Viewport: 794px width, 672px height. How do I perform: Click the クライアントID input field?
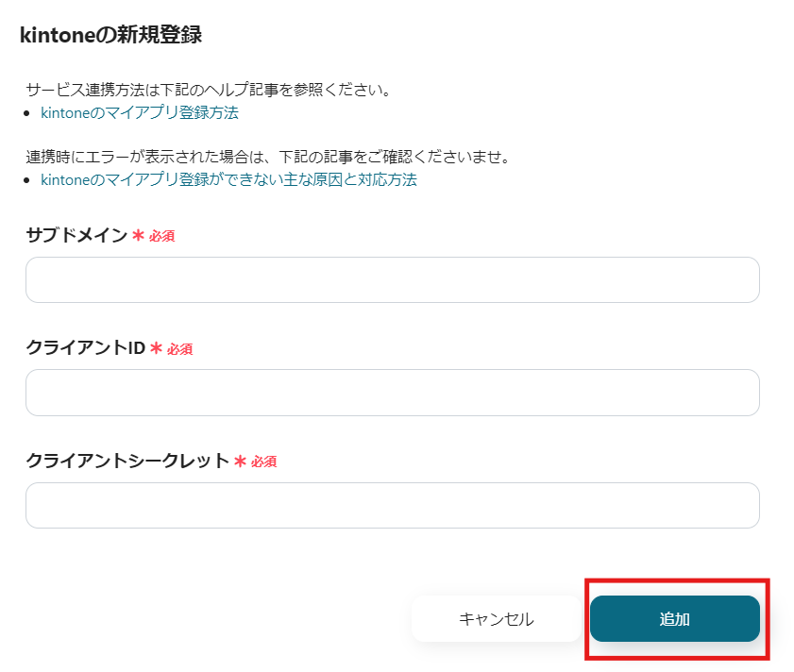[x=391, y=393]
